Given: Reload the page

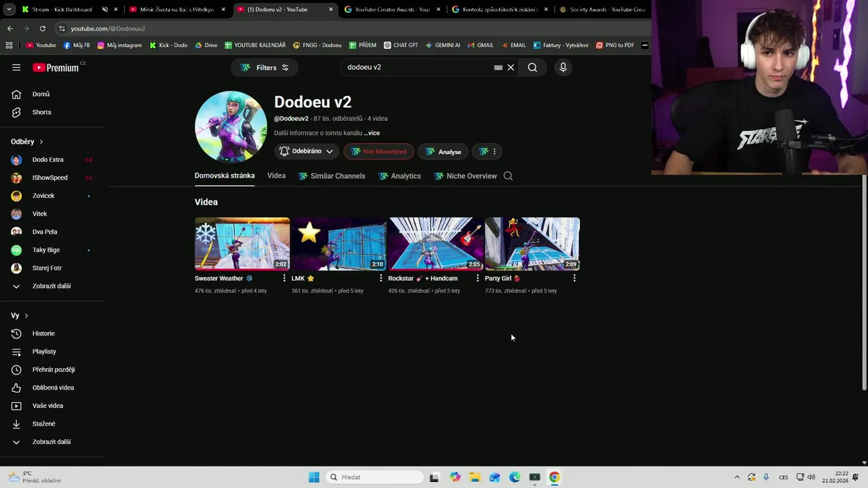Looking at the screenshot, I should coord(42,28).
